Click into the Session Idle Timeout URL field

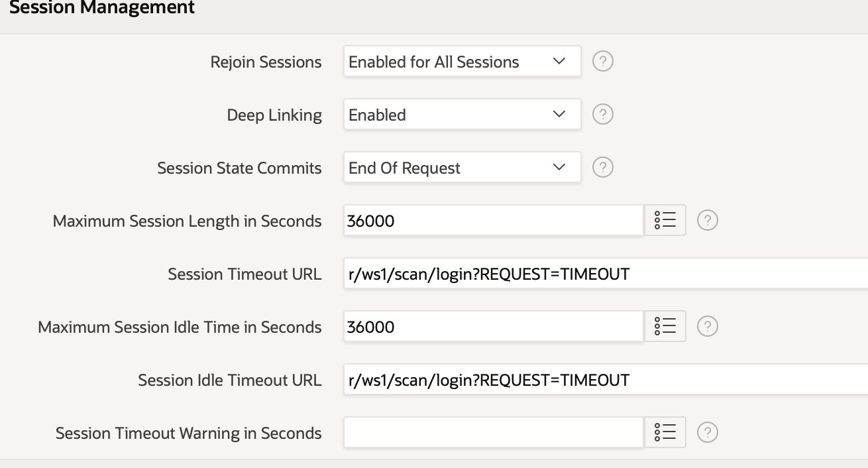[x=606, y=380]
